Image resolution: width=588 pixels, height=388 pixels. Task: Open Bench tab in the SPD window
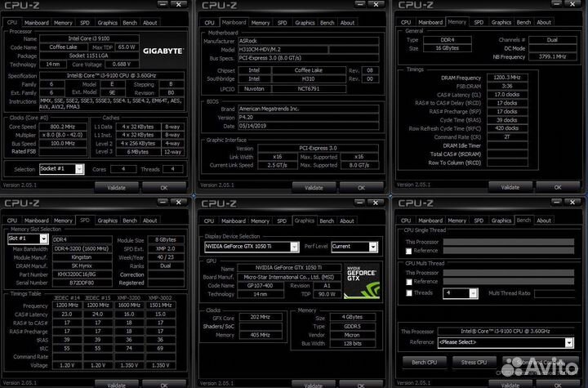130,221
